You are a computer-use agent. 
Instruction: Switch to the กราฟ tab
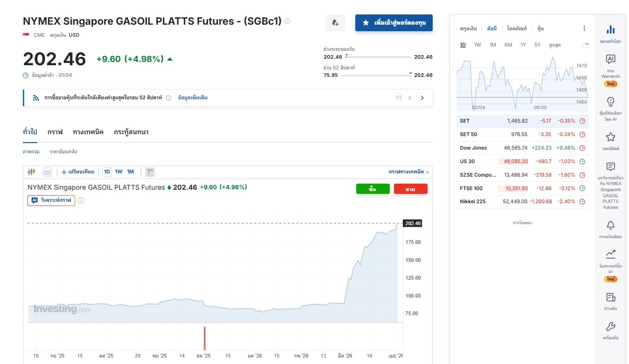click(55, 132)
